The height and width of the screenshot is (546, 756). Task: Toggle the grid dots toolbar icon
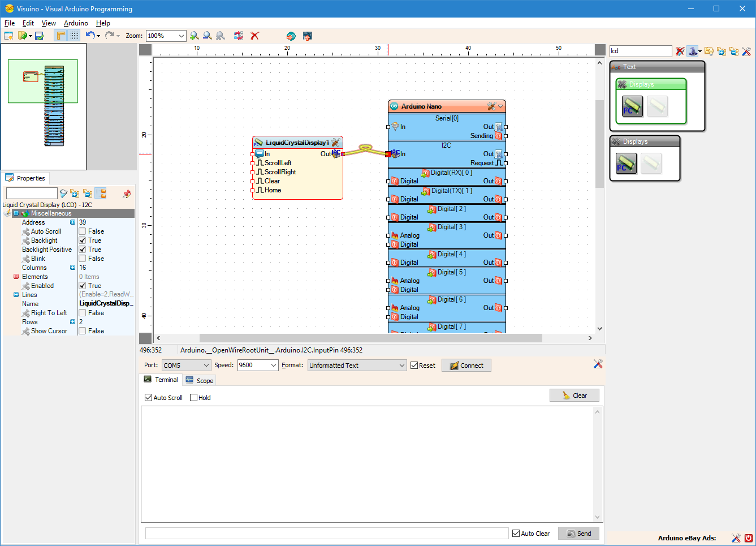74,36
